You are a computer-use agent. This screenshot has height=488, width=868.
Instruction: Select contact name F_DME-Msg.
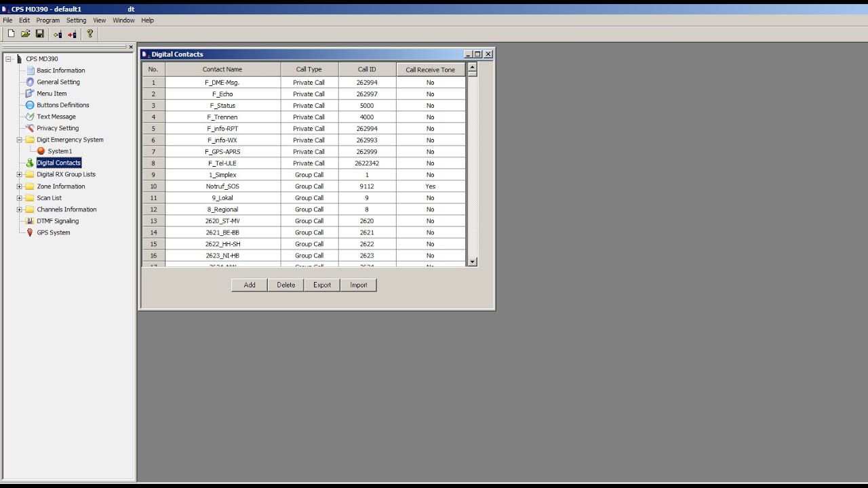[222, 83]
